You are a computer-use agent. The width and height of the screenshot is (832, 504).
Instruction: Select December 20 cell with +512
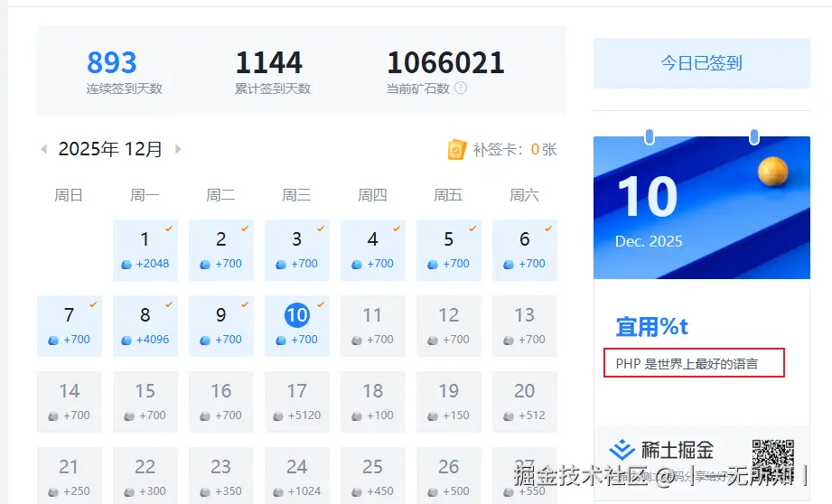pyautogui.click(x=525, y=402)
